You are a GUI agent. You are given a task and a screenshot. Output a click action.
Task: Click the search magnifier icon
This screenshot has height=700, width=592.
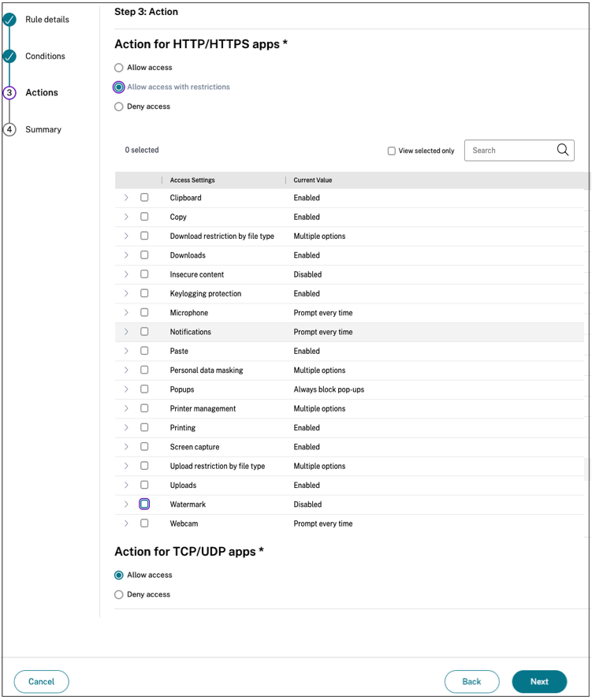pyautogui.click(x=562, y=150)
